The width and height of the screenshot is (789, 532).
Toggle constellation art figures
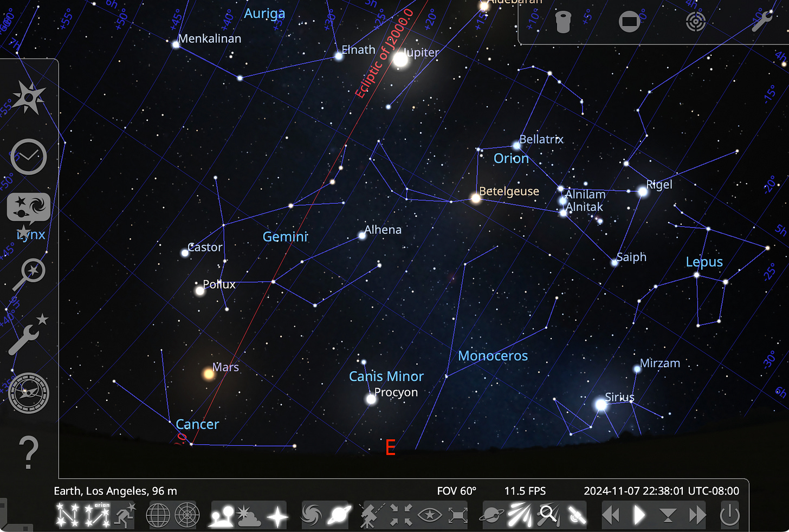pyautogui.click(x=125, y=515)
